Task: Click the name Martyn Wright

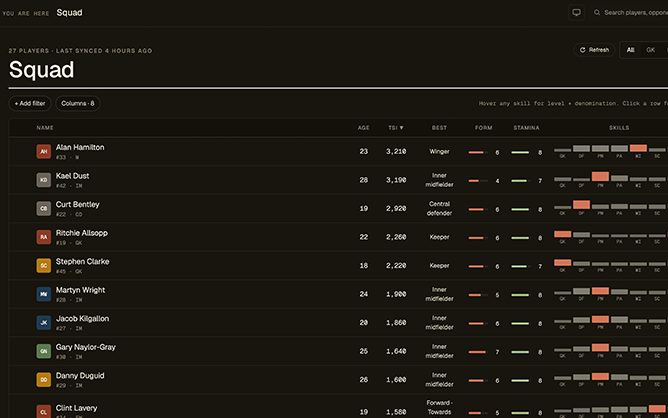Action: [x=80, y=290]
